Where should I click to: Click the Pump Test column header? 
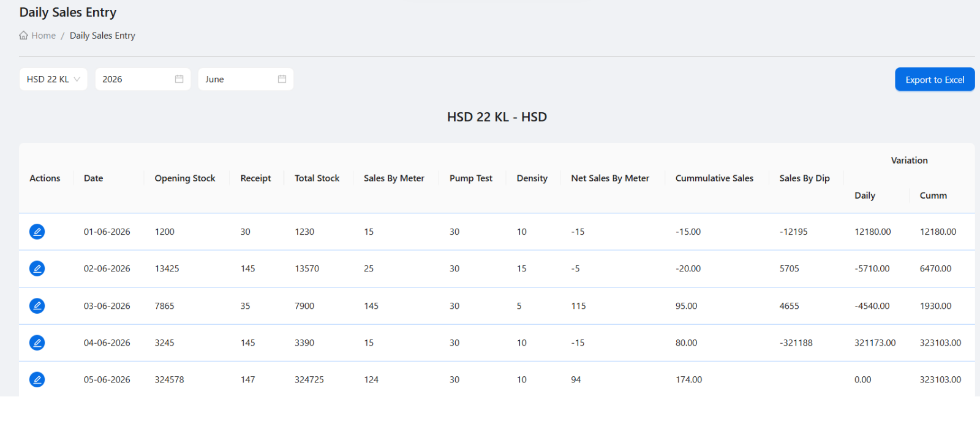[470, 178]
